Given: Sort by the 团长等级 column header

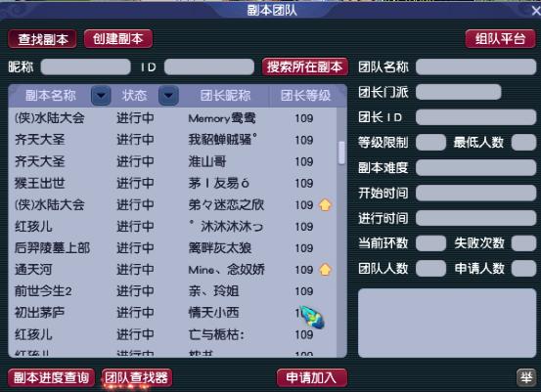Looking at the screenshot, I should click(x=305, y=96).
